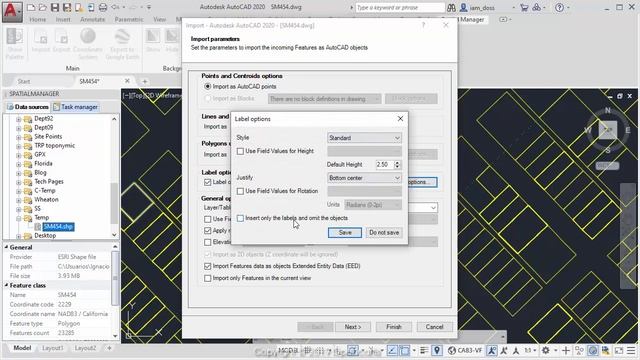Click the annotation monitor plus icon
The height and width of the screenshot is (360, 640).
click(x=566, y=350)
